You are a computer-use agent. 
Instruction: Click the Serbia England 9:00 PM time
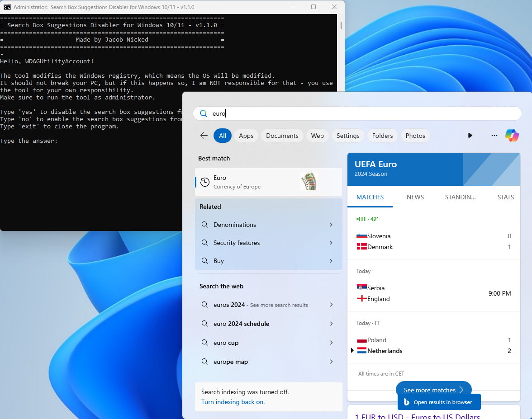coord(499,293)
